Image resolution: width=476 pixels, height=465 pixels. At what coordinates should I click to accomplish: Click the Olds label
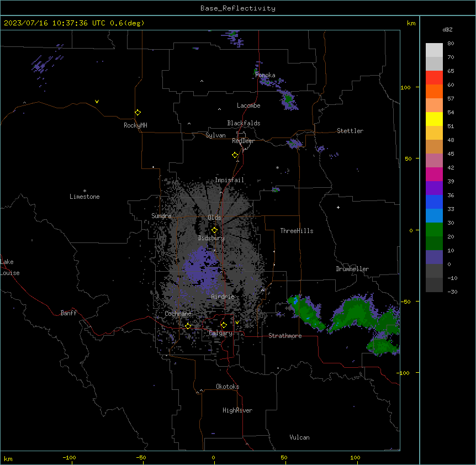(x=214, y=218)
